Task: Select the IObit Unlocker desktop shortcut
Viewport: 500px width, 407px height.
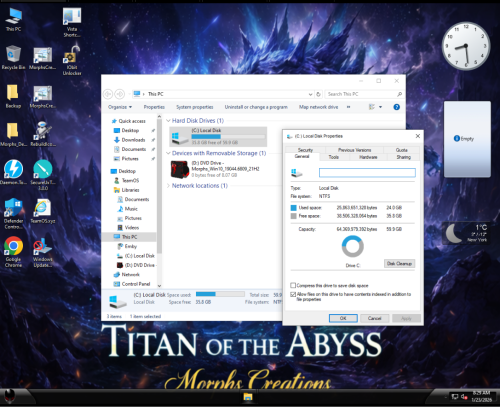Action: click(x=72, y=61)
